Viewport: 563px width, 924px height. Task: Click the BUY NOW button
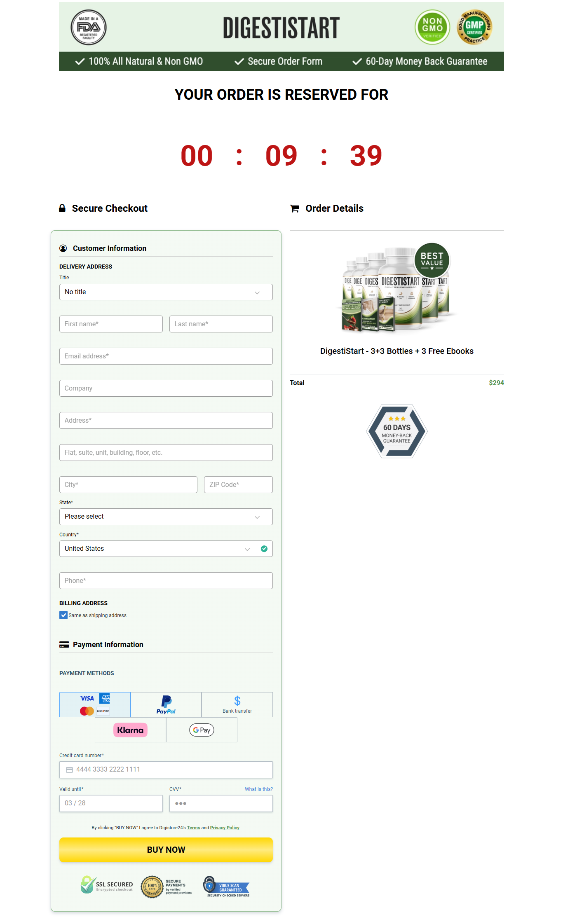166,850
